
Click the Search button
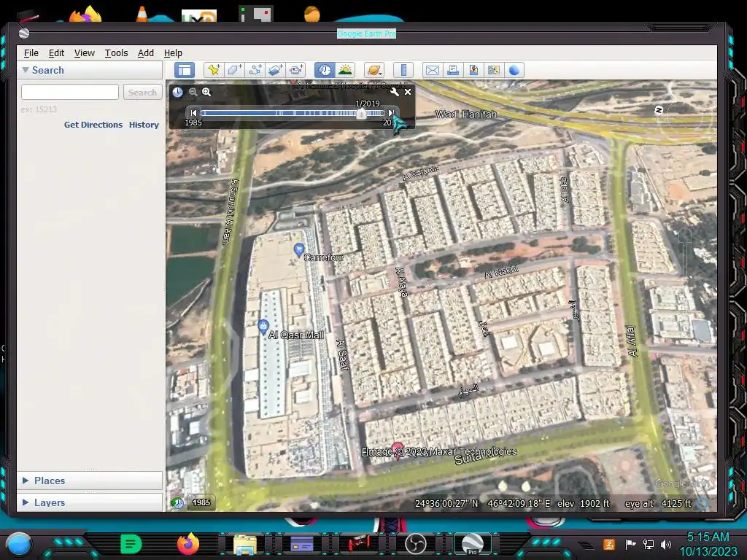142,92
